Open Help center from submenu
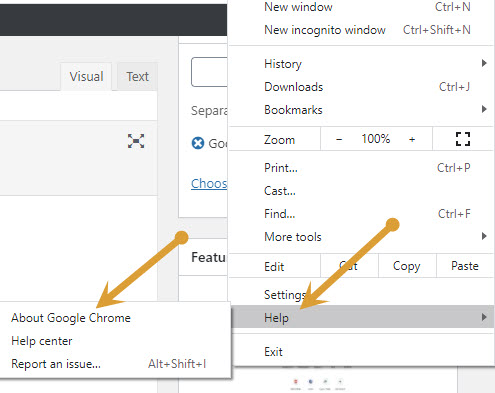The width and height of the screenshot is (495, 393). pyautogui.click(x=115, y=341)
